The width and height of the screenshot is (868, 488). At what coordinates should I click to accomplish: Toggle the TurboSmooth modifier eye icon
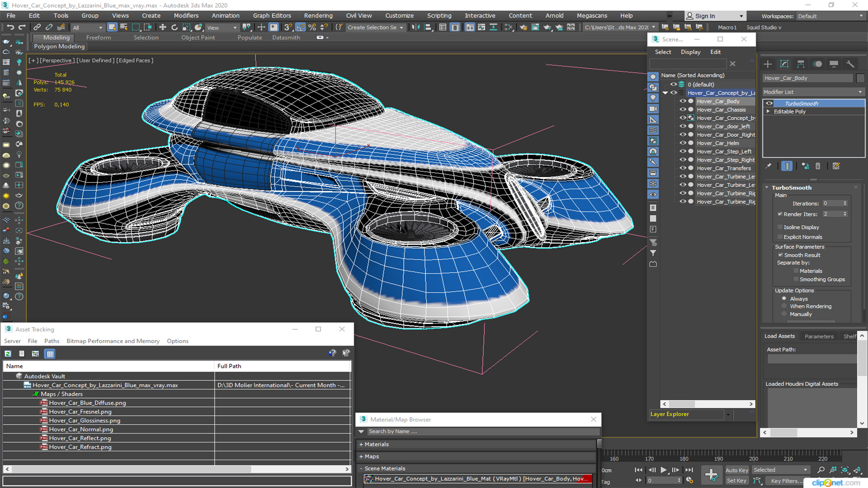pos(769,103)
